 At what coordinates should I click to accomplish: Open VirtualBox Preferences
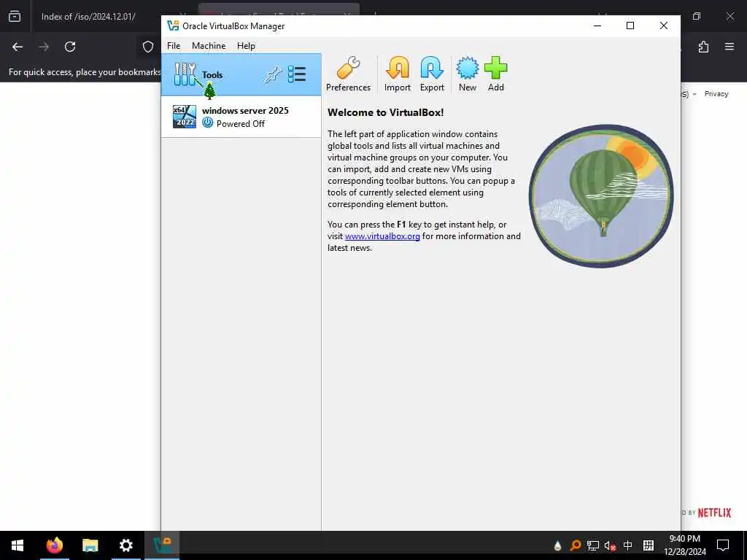click(348, 74)
